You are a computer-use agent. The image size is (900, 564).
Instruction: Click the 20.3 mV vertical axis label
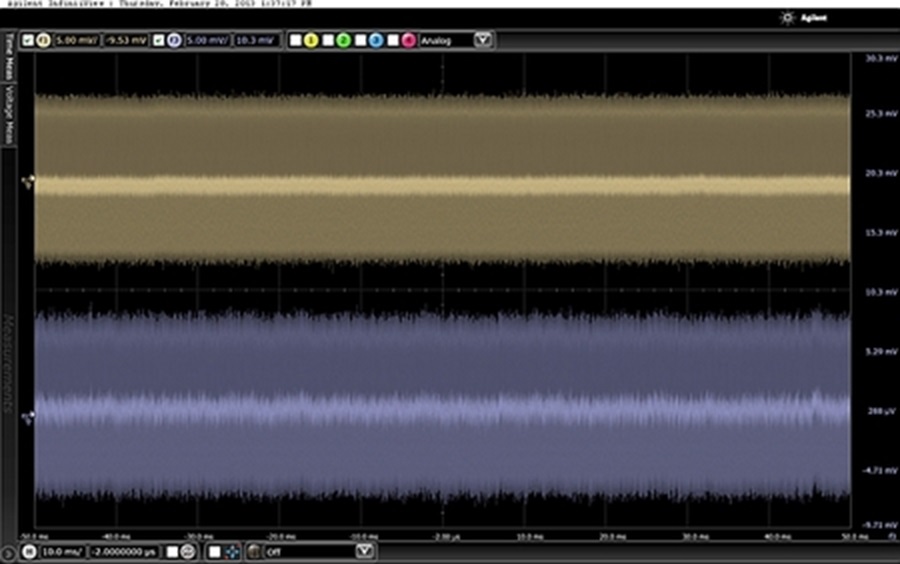tap(881, 173)
